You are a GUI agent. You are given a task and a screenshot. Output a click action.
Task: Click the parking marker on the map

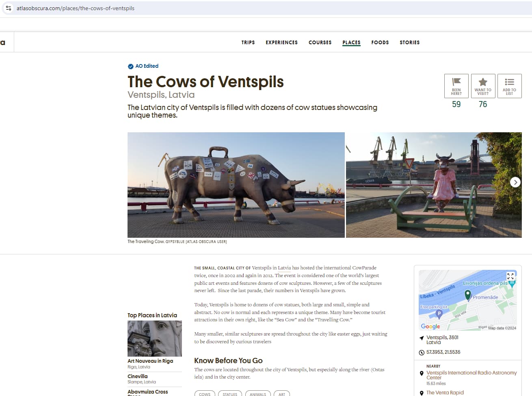(x=439, y=314)
